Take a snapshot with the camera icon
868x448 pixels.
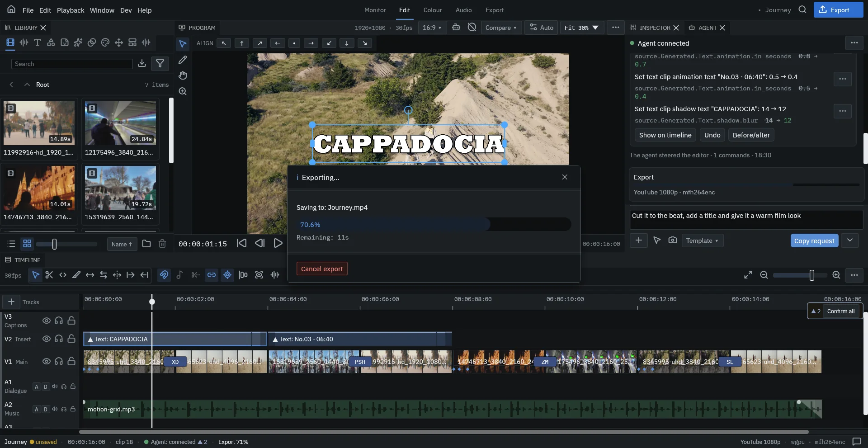click(x=673, y=240)
